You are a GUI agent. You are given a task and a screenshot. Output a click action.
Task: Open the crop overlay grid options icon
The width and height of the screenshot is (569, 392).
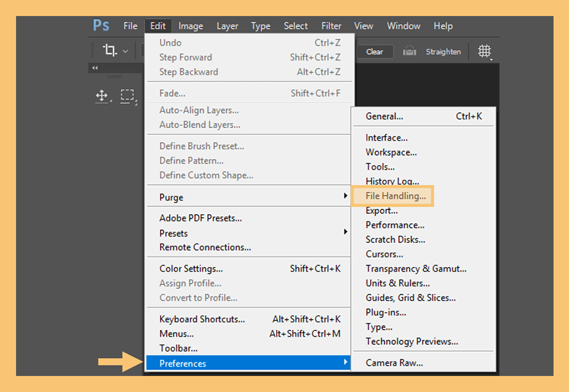[x=485, y=51]
